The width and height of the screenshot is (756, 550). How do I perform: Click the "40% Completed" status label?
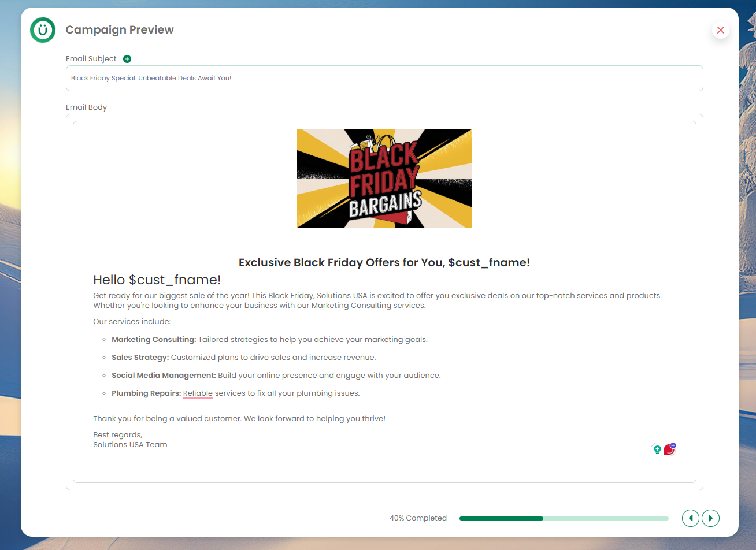(418, 518)
